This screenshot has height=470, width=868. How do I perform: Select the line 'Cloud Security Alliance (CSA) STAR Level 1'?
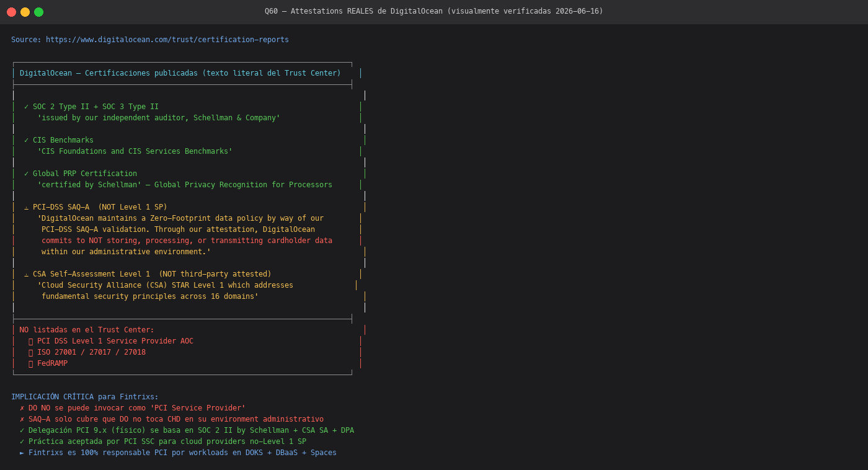click(165, 285)
